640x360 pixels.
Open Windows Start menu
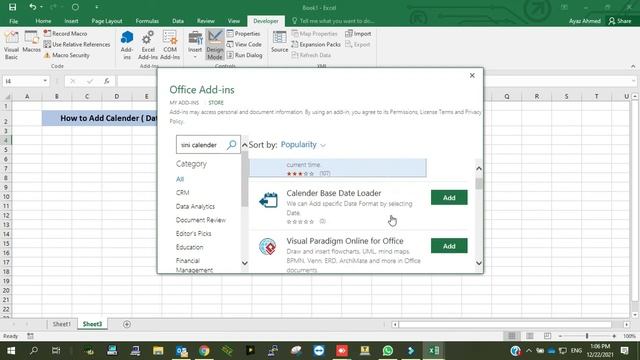[11, 351]
